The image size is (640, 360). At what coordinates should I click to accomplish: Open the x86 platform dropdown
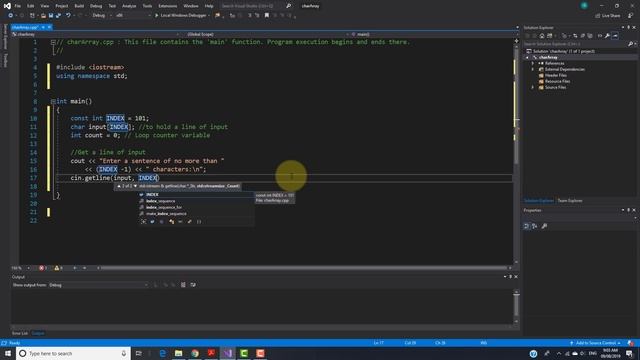click(x=133, y=16)
